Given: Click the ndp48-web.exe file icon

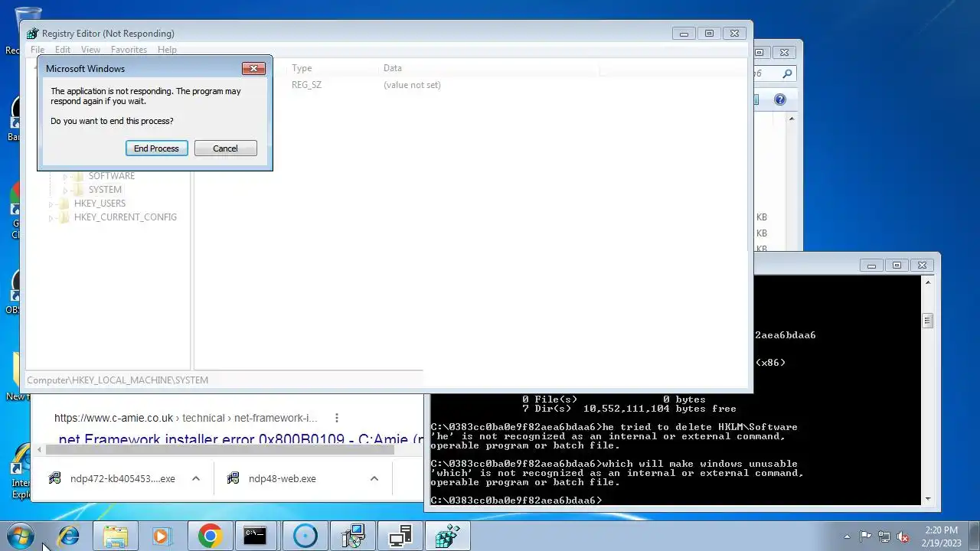Looking at the screenshot, I should click(233, 479).
